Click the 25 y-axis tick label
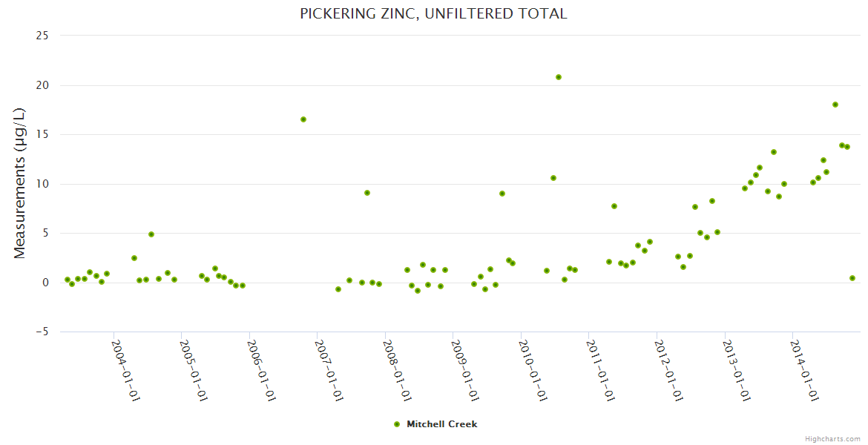Viewport: 868px width, 445px height. [43, 36]
